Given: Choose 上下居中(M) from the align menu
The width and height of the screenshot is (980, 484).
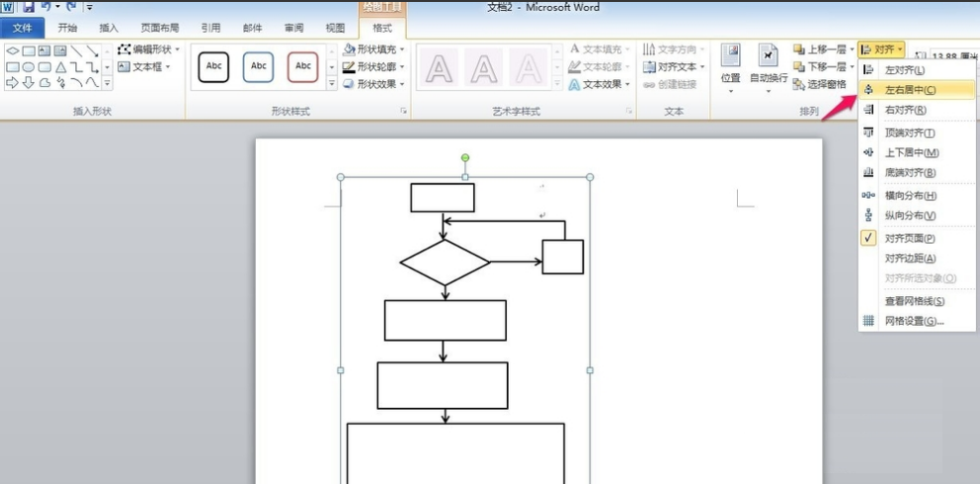Looking at the screenshot, I should pos(917,152).
